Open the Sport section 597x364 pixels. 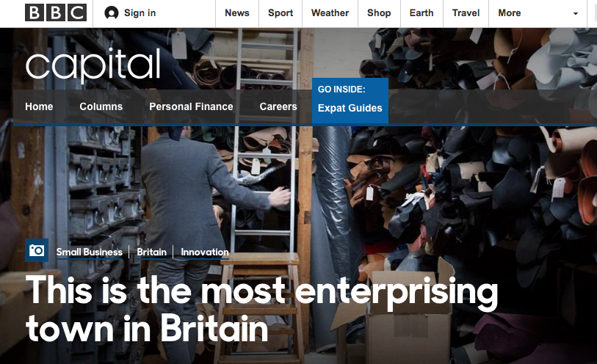coord(281,13)
